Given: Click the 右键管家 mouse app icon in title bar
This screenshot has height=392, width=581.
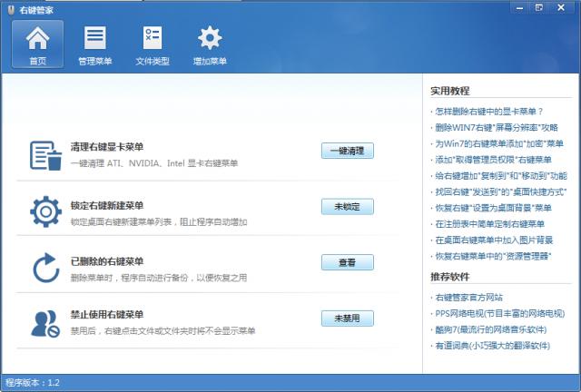Looking at the screenshot, I should pyautogui.click(x=11, y=10).
